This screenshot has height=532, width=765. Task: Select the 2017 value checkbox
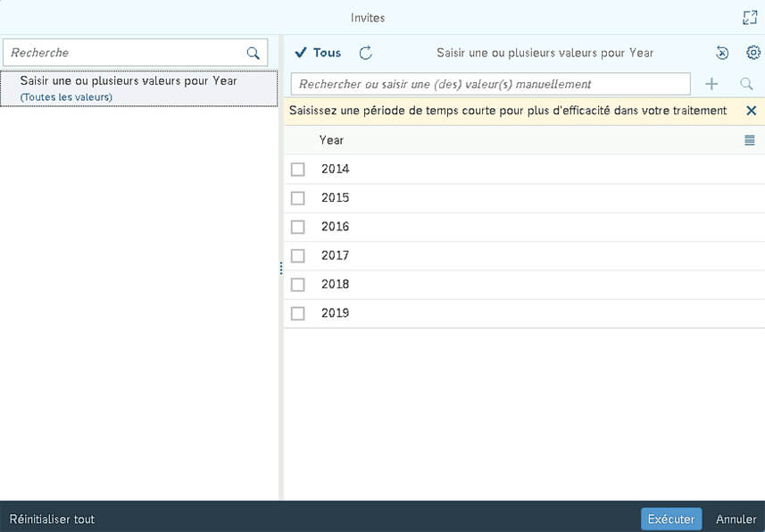coord(297,255)
